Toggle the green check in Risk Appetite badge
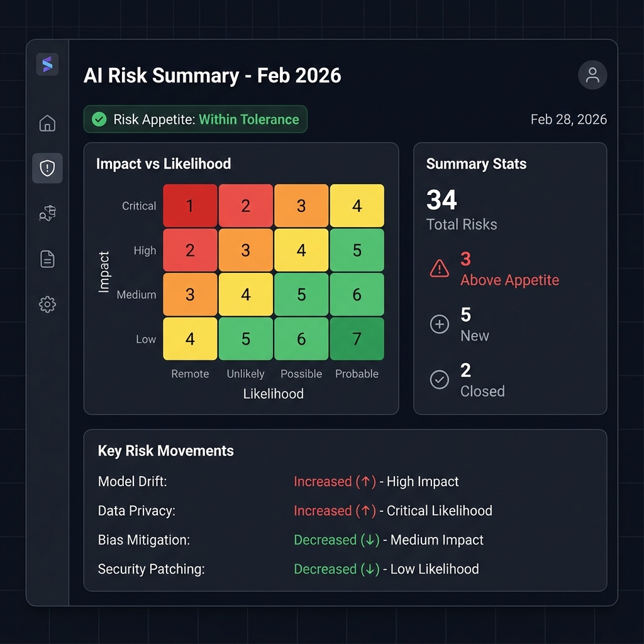This screenshot has height=644, width=644. [x=99, y=119]
